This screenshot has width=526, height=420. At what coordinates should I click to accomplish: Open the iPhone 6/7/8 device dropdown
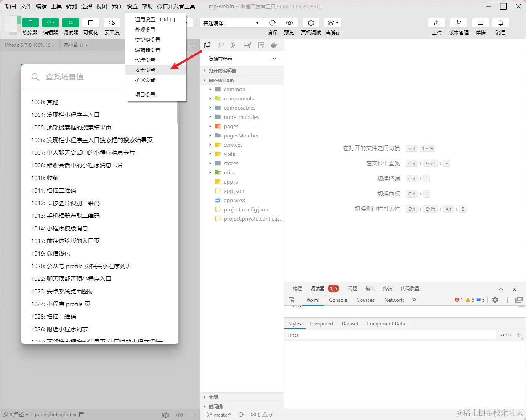[29, 45]
